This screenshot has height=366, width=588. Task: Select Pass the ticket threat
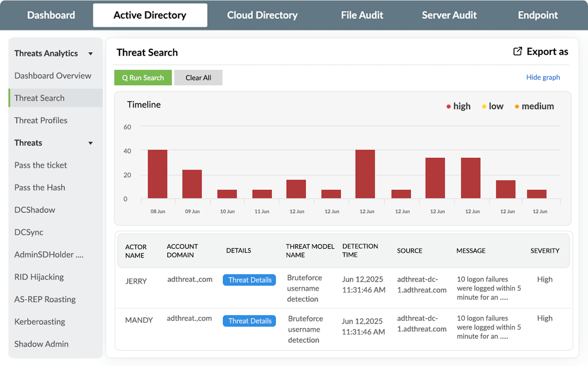click(40, 165)
